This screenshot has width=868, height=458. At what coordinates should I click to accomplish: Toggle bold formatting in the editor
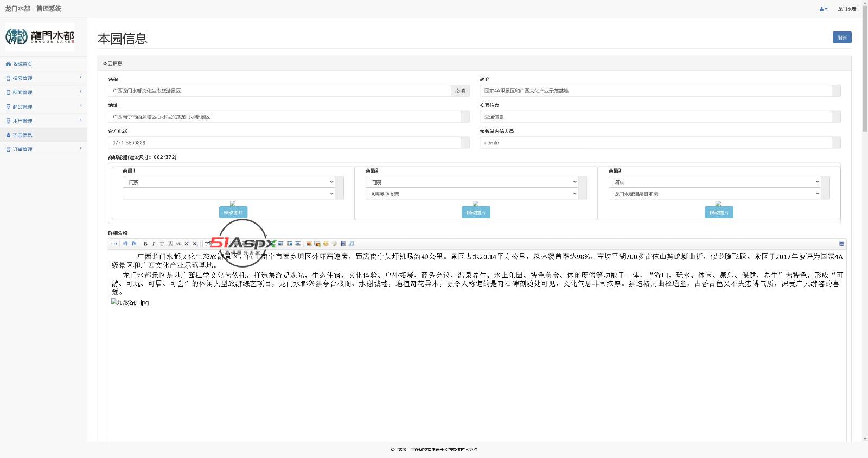tap(145, 244)
